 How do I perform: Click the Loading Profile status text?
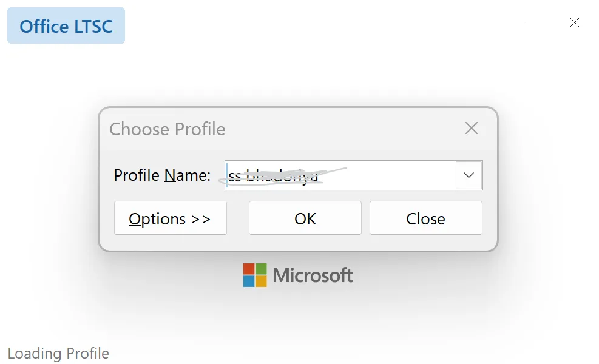(58, 353)
